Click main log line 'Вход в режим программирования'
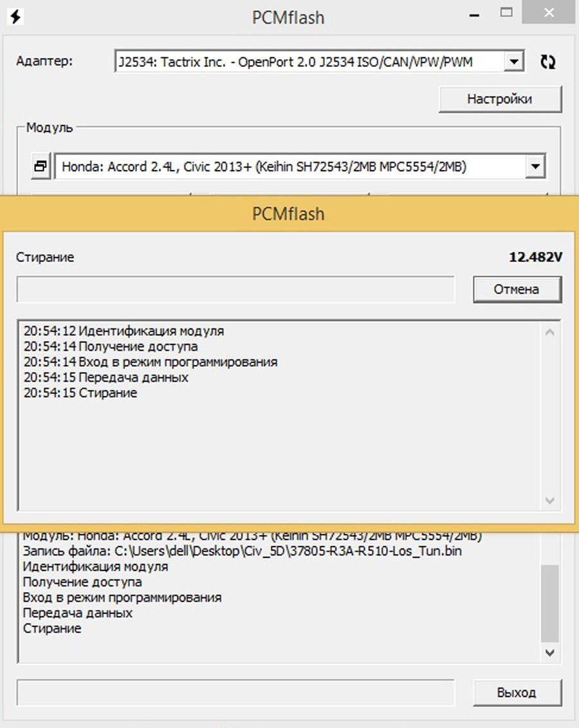The image size is (579, 728). click(x=122, y=597)
